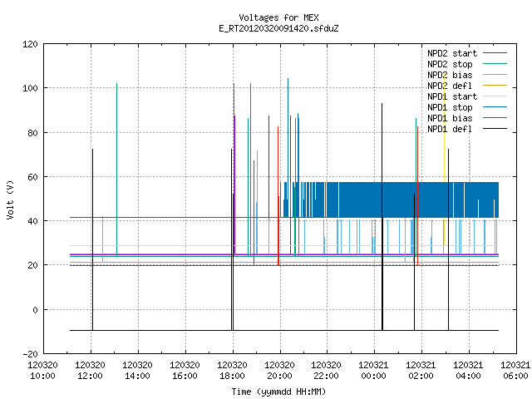Click the yellow NPD1 start legend line

click(x=495, y=96)
